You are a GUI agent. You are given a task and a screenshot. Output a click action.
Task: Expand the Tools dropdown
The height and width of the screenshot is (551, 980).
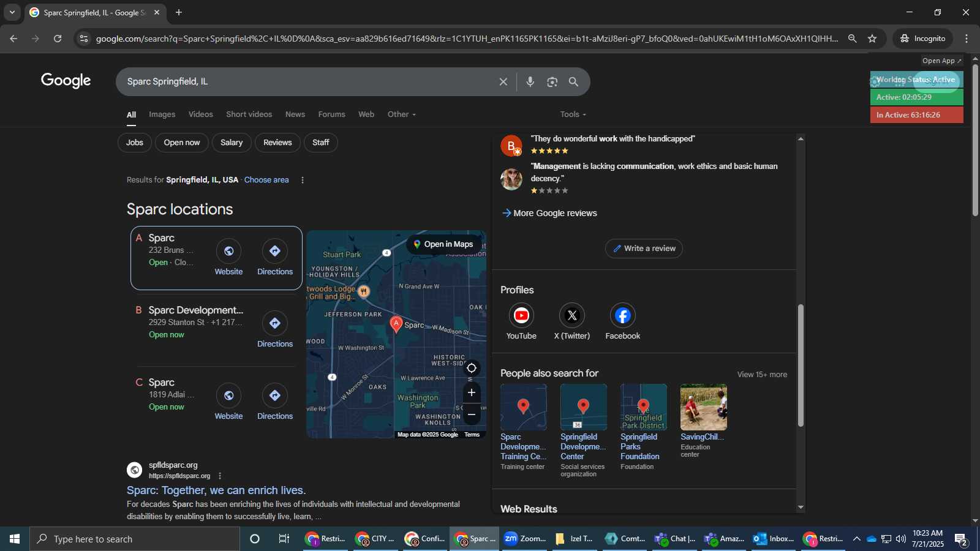coord(573,114)
